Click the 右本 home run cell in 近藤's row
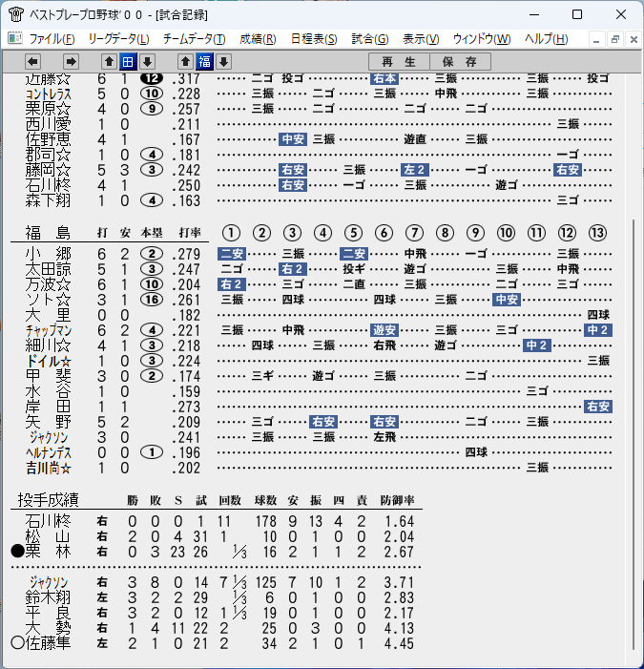The image size is (644, 669). 384,78
